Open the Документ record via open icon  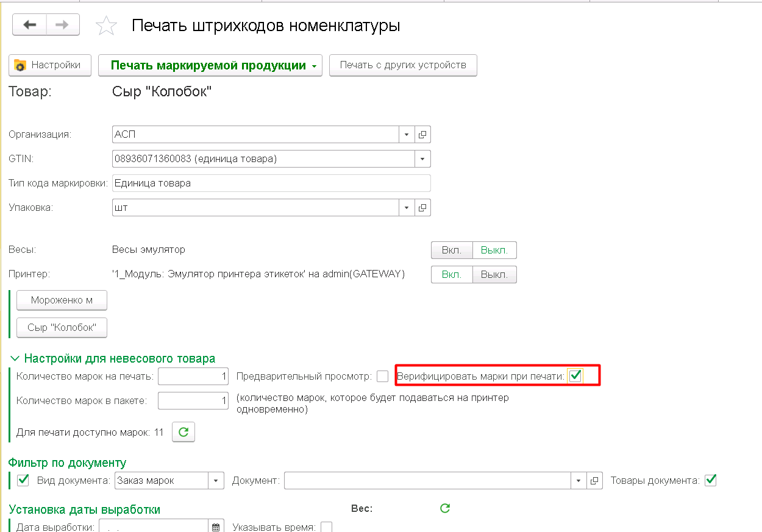[x=594, y=481]
